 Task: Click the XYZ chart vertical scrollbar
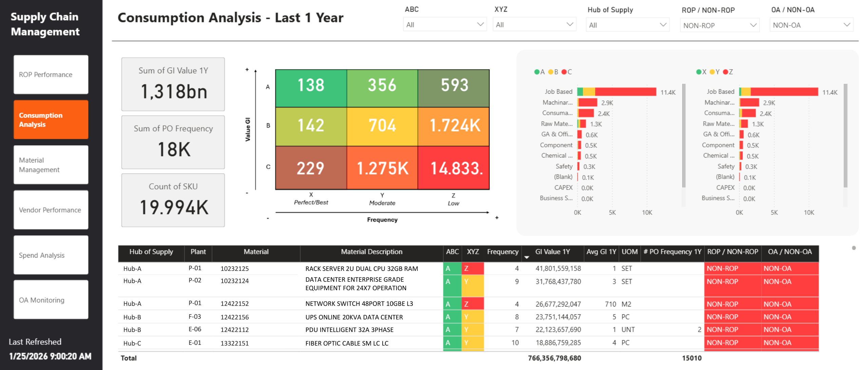[x=846, y=136]
